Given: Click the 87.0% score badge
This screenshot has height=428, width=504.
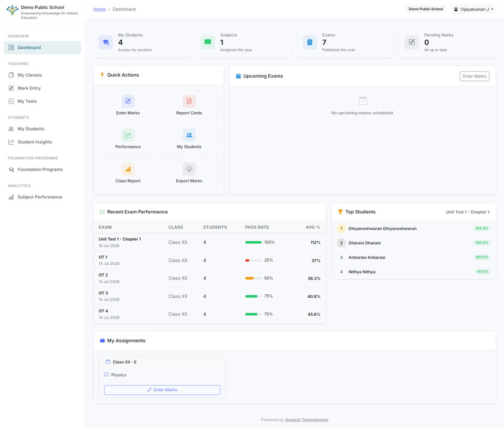Looking at the screenshot, I should click(482, 272).
